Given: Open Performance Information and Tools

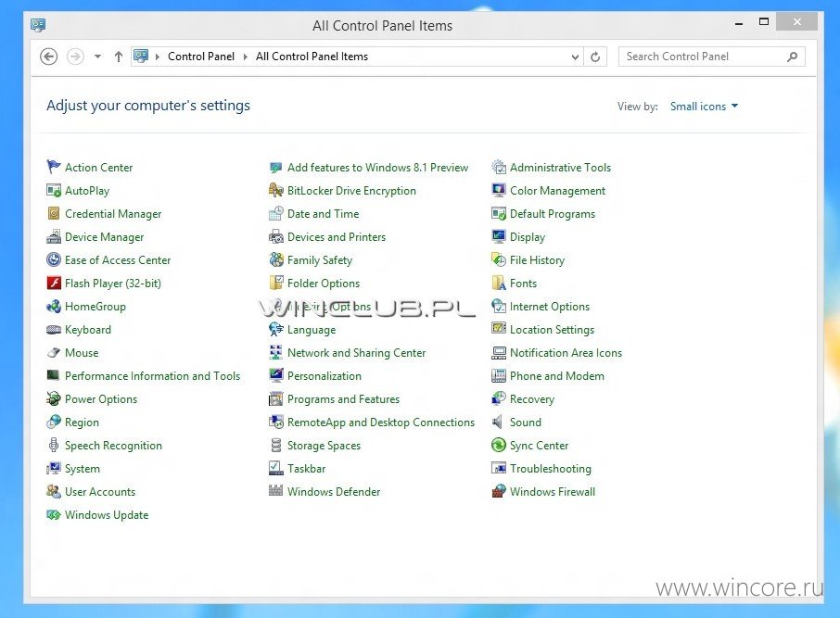Looking at the screenshot, I should click(x=153, y=376).
